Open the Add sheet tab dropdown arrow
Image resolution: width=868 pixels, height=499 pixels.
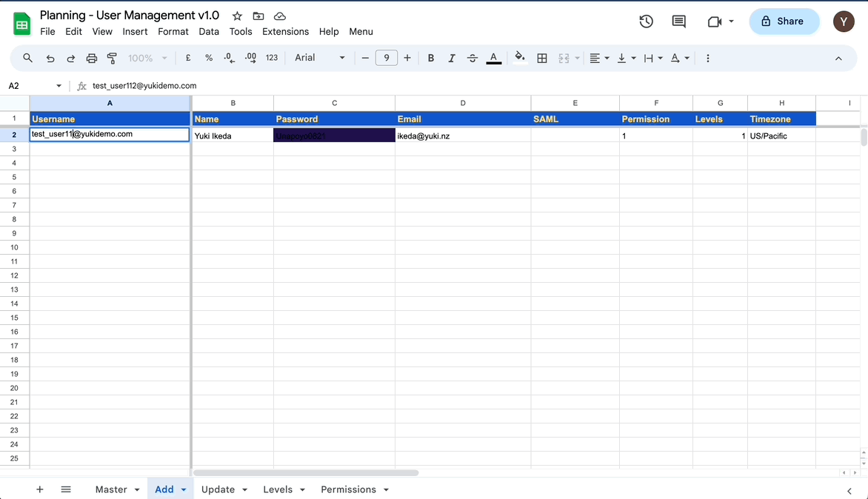184,490
